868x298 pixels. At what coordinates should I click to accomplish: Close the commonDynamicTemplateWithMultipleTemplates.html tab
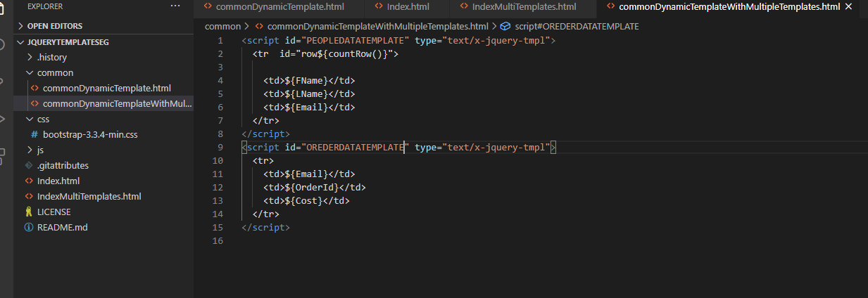click(x=848, y=7)
